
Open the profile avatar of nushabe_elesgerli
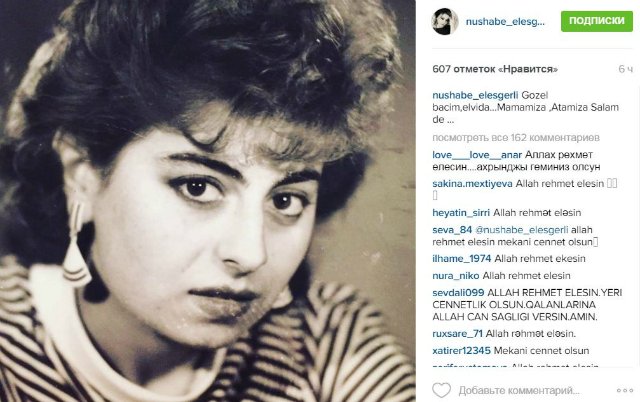click(445, 22)
